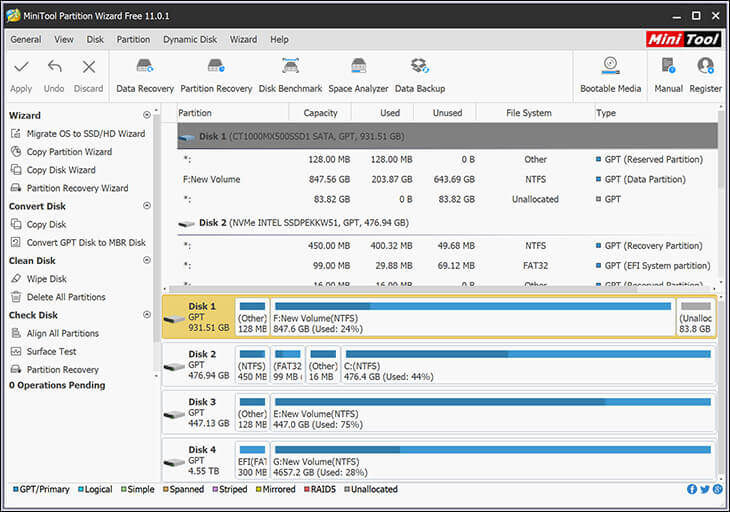Sort by the Used column header
The height and width of the screenshot is (512, 730).
pos(383,113)
